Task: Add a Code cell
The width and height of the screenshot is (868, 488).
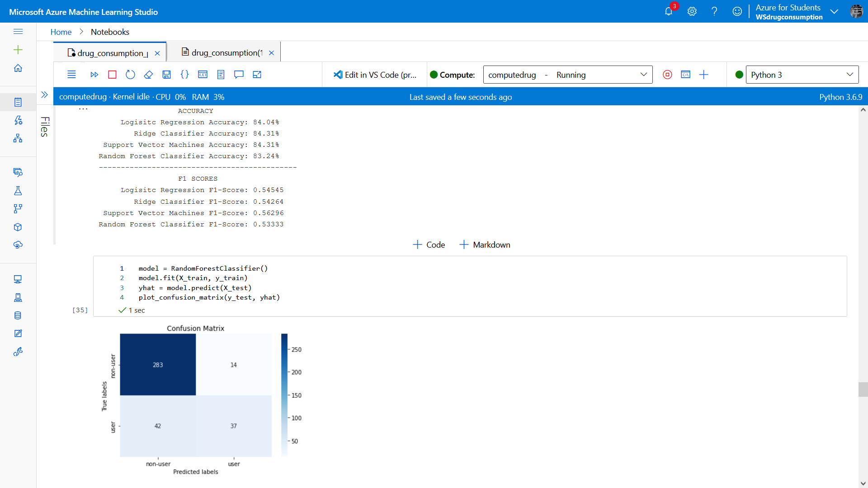Action: pos(429,244)
